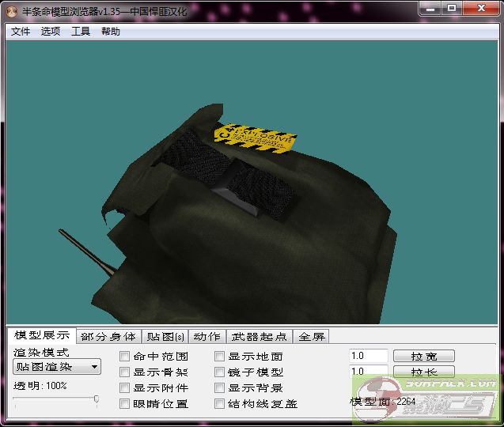Switch to the 动作 tab
The width and height of the screenshot is (504, 427).
point(207,337)
